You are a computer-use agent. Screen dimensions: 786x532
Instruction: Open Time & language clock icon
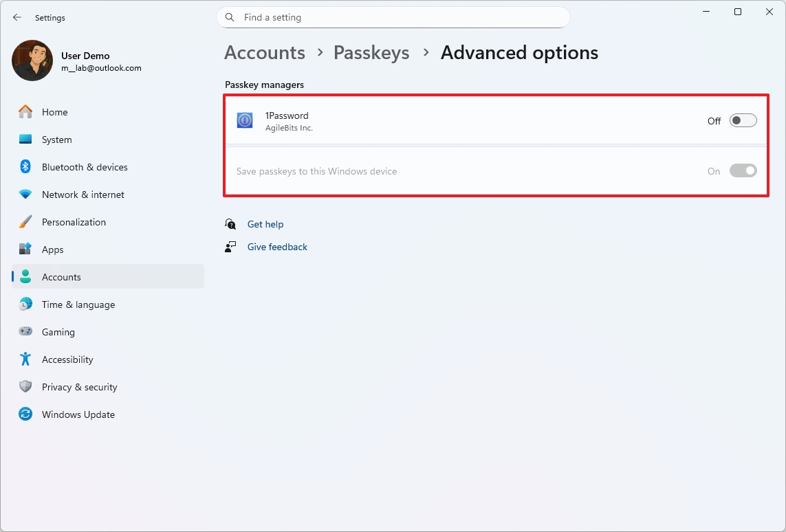pos(25,304)
